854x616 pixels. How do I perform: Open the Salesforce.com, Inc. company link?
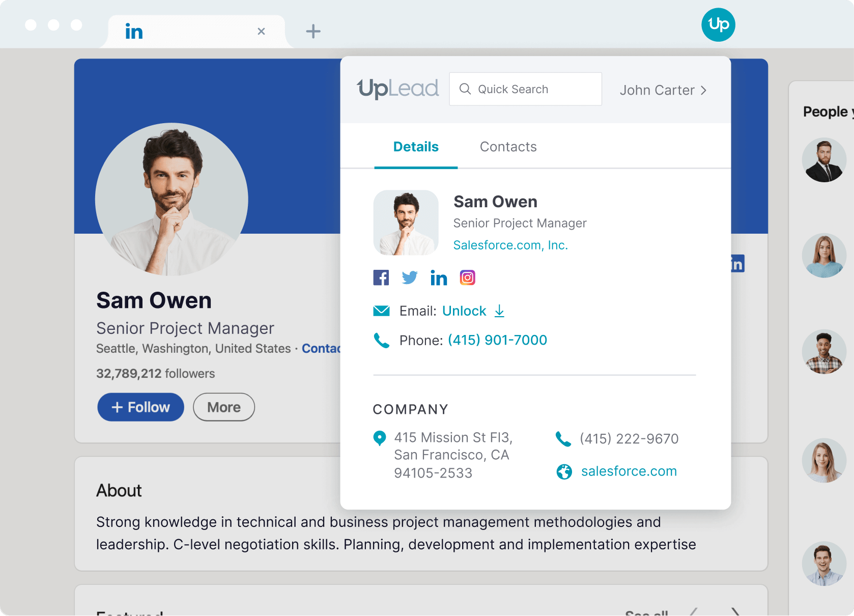pyautogui.click(x=510, y=245)
